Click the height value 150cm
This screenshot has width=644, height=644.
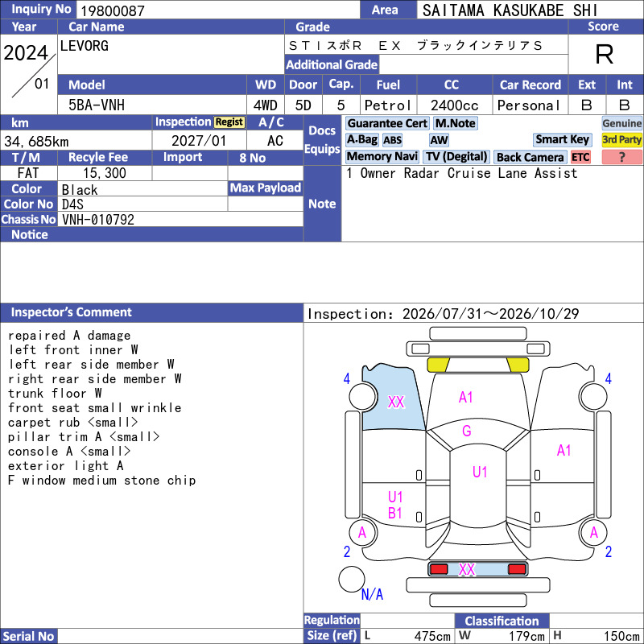coord(621,636)
